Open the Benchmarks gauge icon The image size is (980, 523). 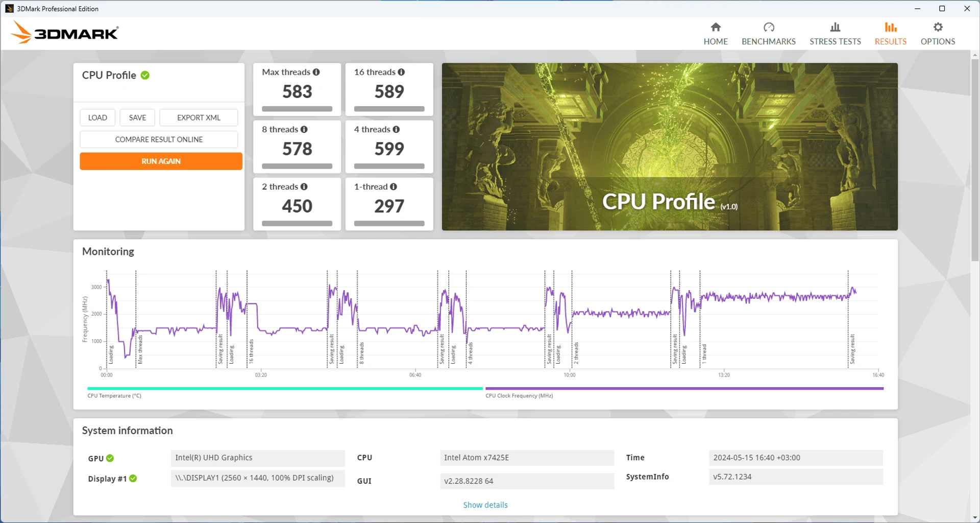[x=769, y=27]
